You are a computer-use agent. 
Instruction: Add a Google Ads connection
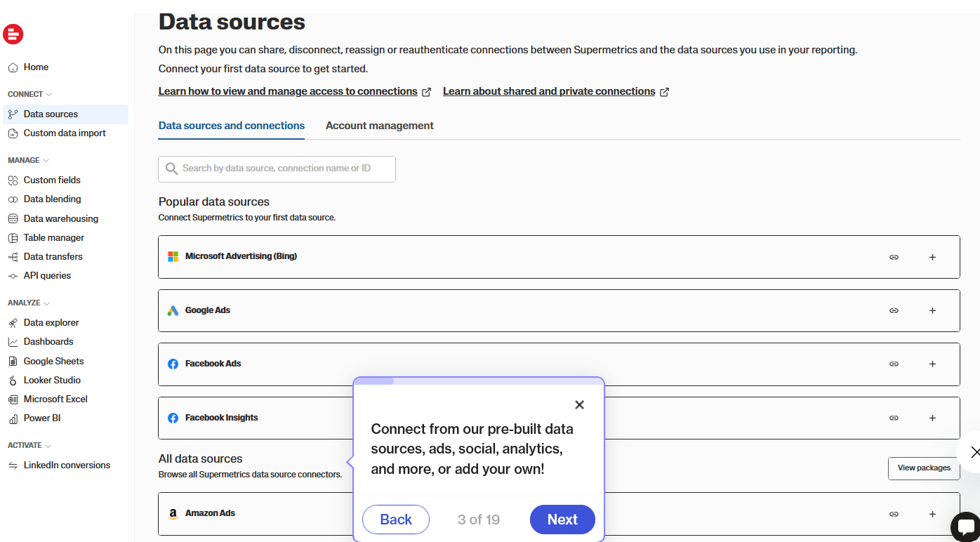click(932, 310)
